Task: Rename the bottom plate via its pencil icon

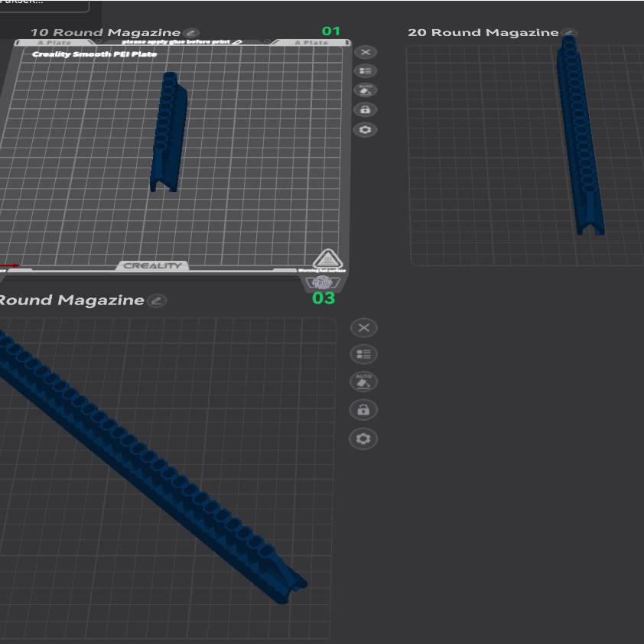Action: pyautogui.click(x=157, y=301)
